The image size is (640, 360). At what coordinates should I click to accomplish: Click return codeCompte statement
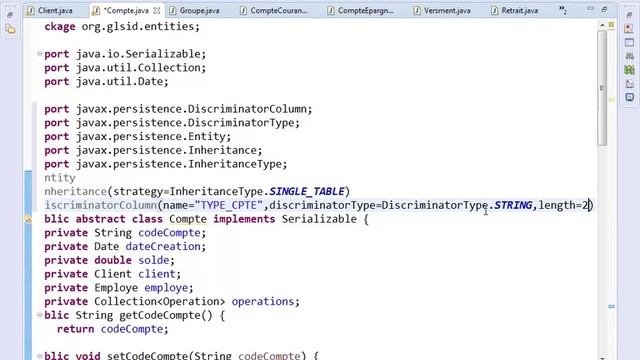tap(113, 329)
